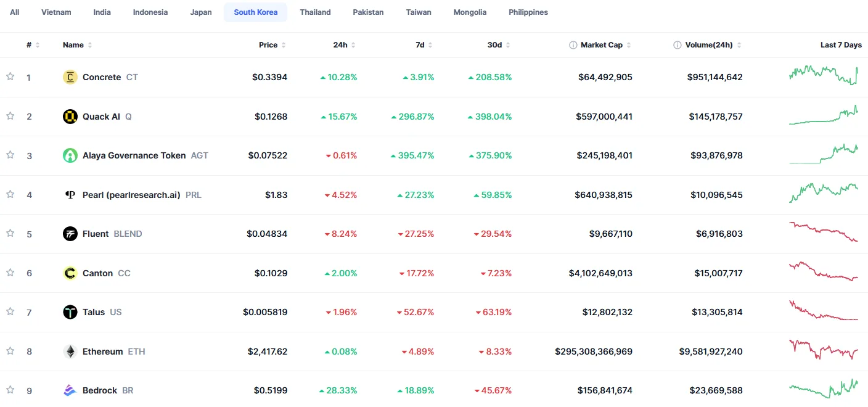Sort by 7d change column header
Viewport: 868px width, 407px height.
[x=424, y=45]
